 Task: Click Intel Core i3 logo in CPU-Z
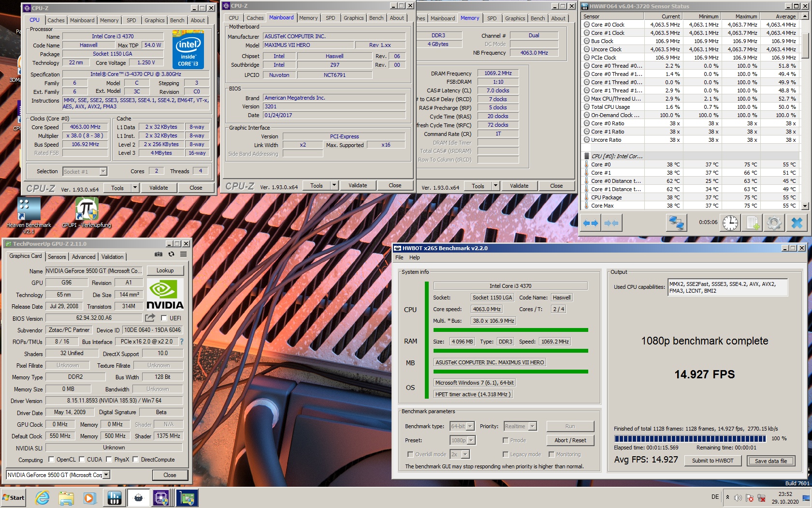pyautogui.click(x=188, y=50)
